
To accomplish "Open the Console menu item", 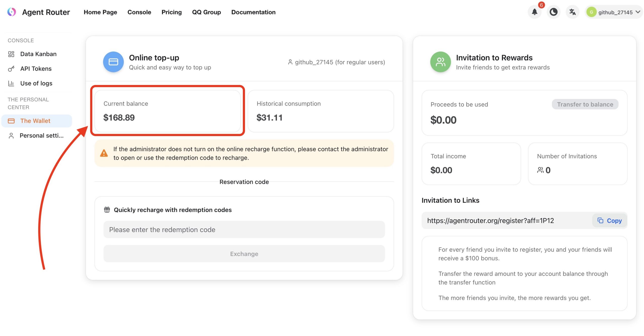I will pos(139,12).
